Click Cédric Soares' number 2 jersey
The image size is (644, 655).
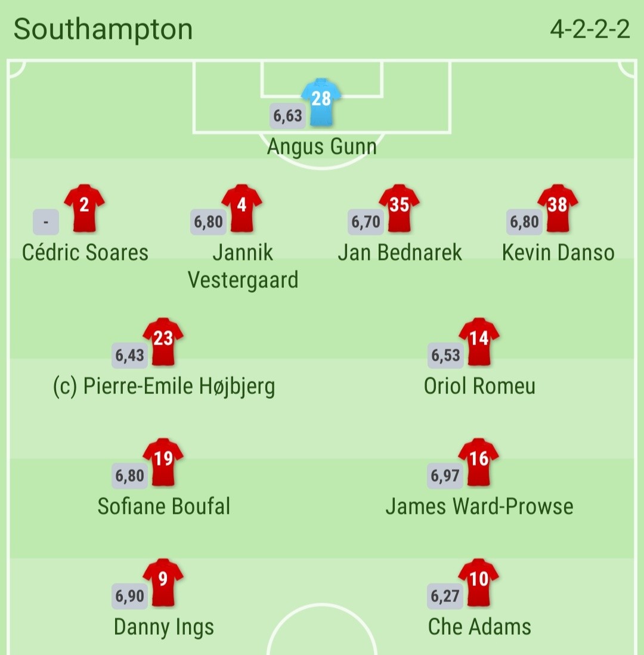coord(83,209)
